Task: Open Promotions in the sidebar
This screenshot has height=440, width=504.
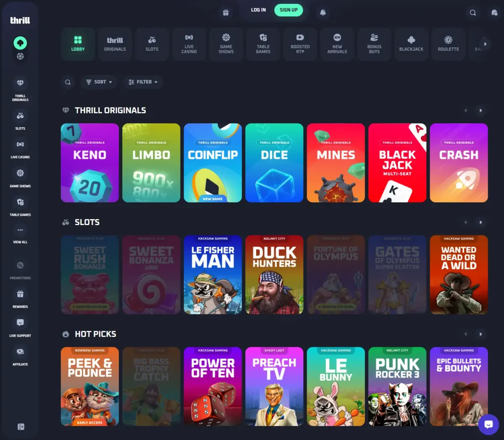Action: 20,270
